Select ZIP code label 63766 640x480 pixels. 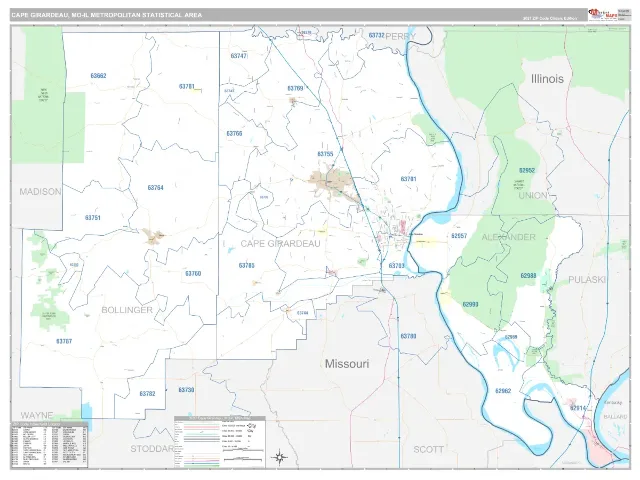[234, 133]
